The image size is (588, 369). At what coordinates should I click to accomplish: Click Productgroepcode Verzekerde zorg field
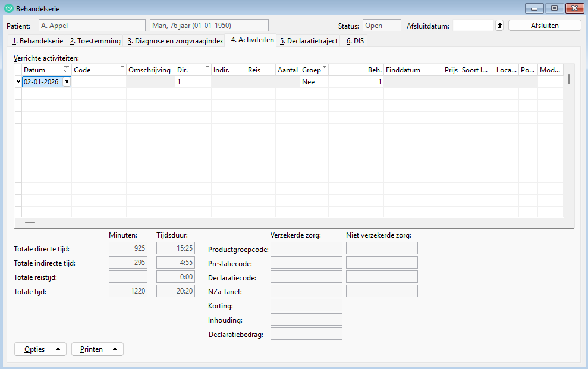tap(306, 248)
